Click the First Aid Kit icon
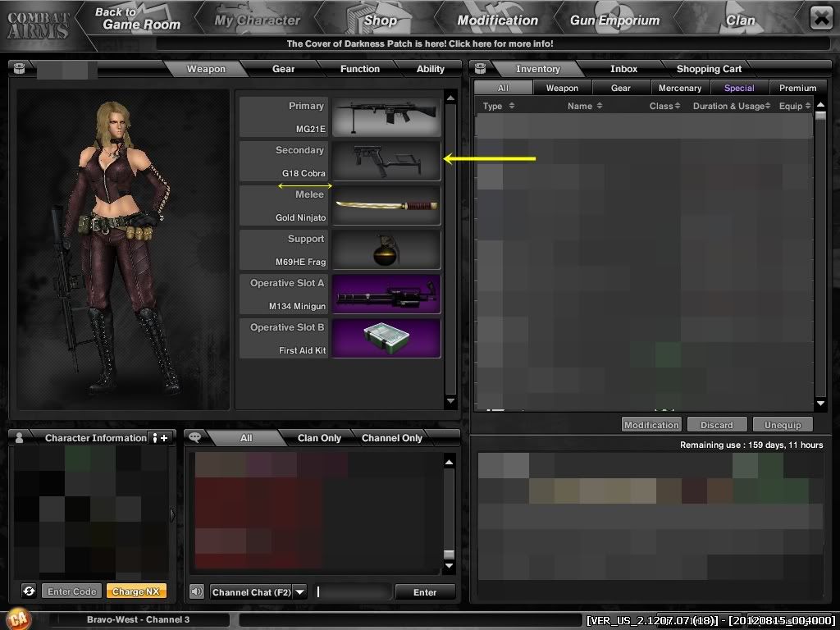The height and width of the screenshot is (630, 840). (x=386, y=339)
